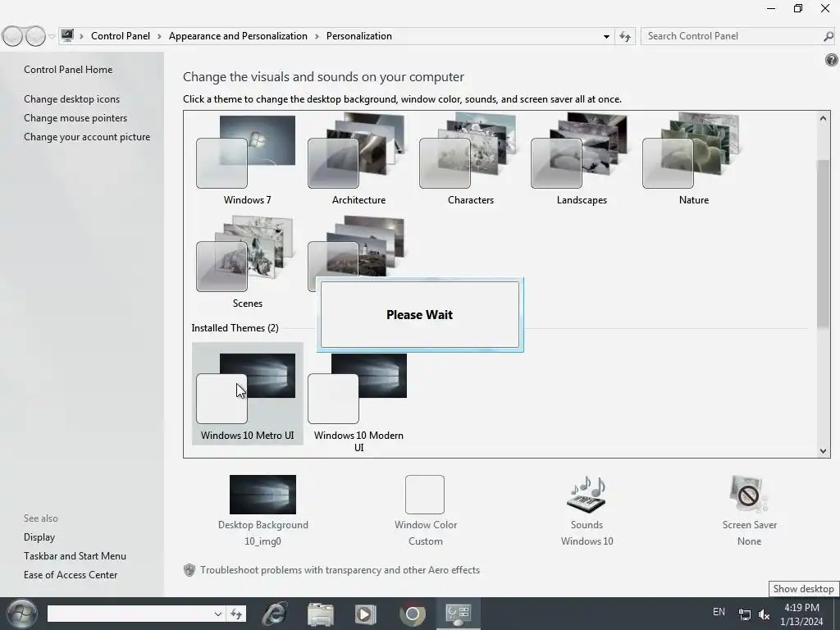This screenshot has height=630, width=840.
Task: Select the Landscapes theme
Action: pyautogui.click(x=582, y=160)
